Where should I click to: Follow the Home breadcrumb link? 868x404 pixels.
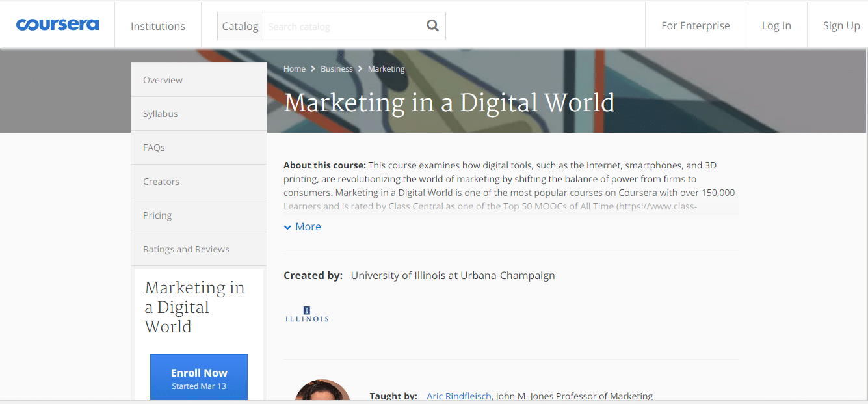(x=295, y=69)
